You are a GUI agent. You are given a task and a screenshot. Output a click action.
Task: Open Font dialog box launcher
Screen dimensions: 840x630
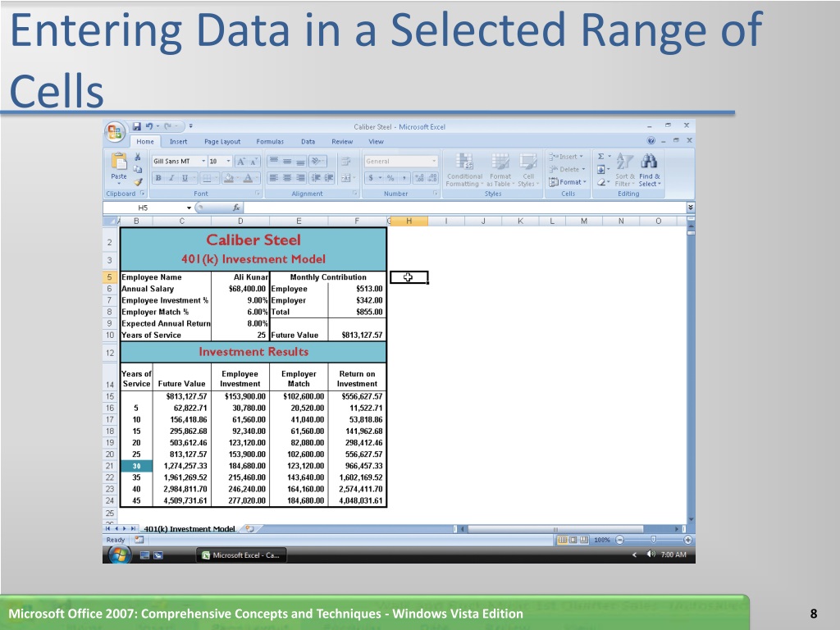coord(258,194)
